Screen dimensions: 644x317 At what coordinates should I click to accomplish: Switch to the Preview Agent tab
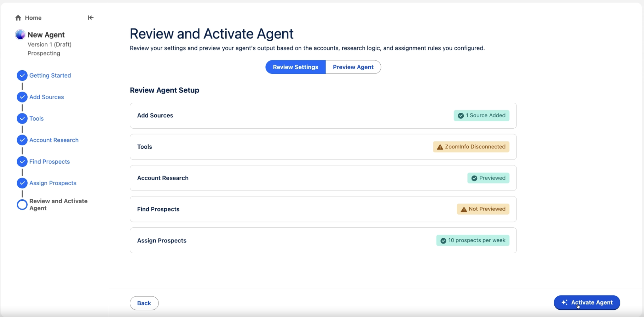(x=353, y=67)
